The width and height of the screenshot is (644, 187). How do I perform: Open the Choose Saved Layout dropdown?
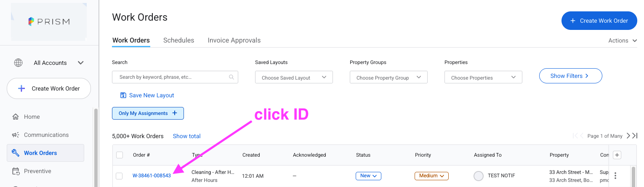point(294,77)
